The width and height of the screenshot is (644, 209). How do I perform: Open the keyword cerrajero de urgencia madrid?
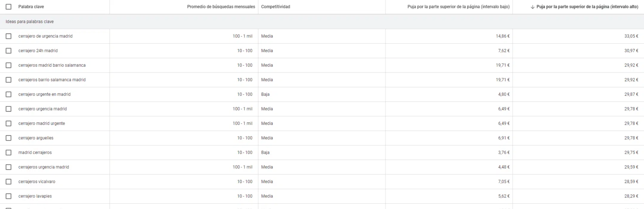pyautogui.click(x=45, y=36)
